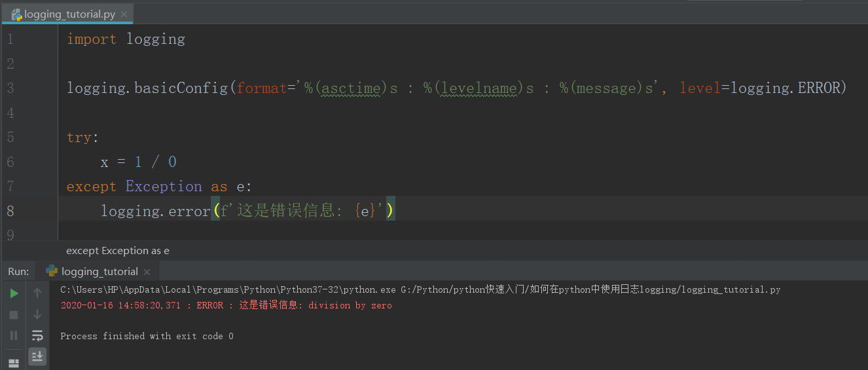Click 'Process finished with exit code 0'

[x=147, y=336]
